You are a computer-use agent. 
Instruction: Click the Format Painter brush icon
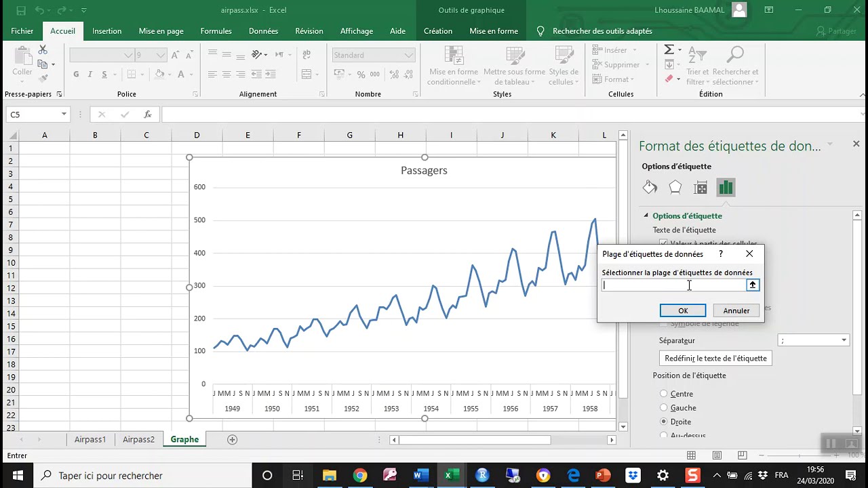(43, 79)
